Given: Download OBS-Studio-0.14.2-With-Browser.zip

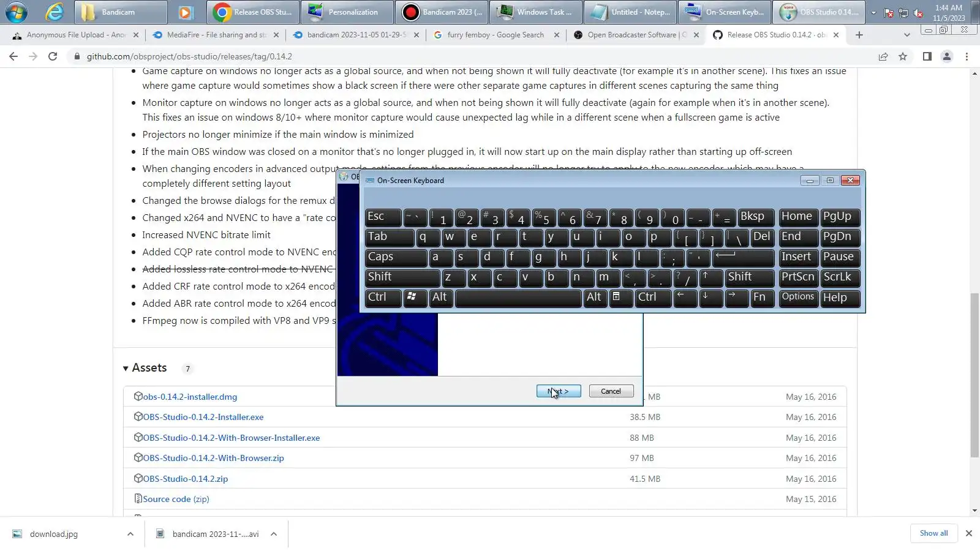Looking at the screenshot, I should (214, 458).
